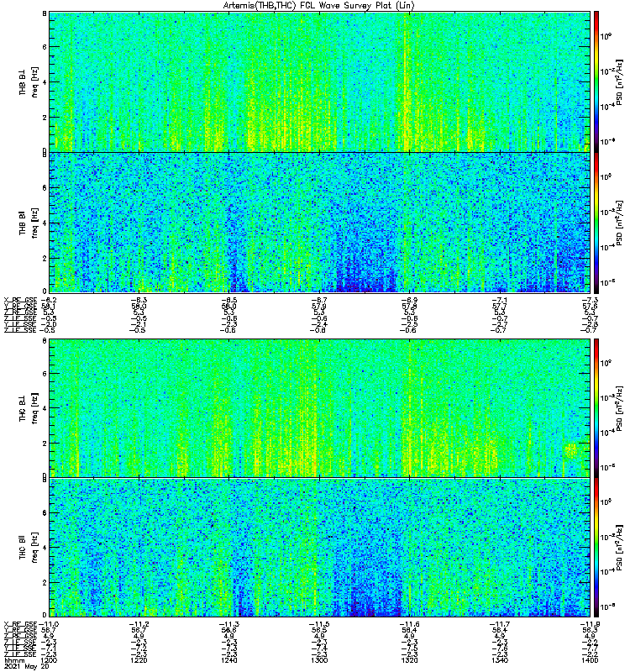The width and height of the screenshot is (630, 672).
Task: Click the X_RE_GSE row label under THC panels
Action: (20, 624)
